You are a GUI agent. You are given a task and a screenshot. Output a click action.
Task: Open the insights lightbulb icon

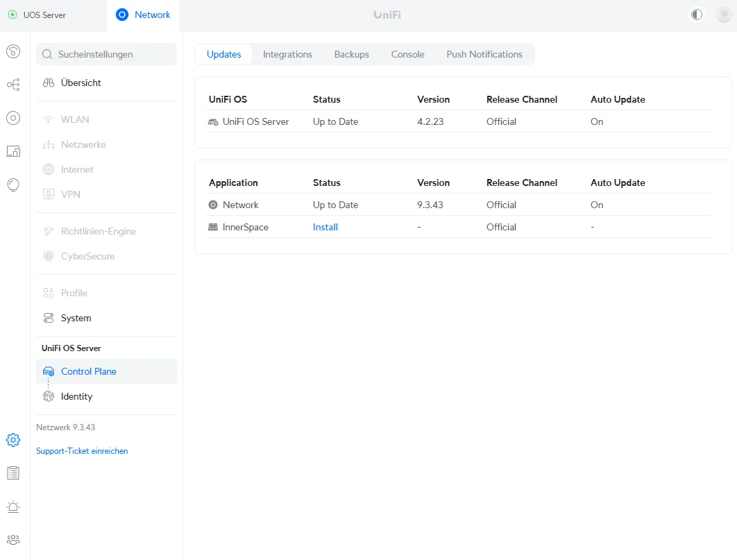(x=13, y=185)
